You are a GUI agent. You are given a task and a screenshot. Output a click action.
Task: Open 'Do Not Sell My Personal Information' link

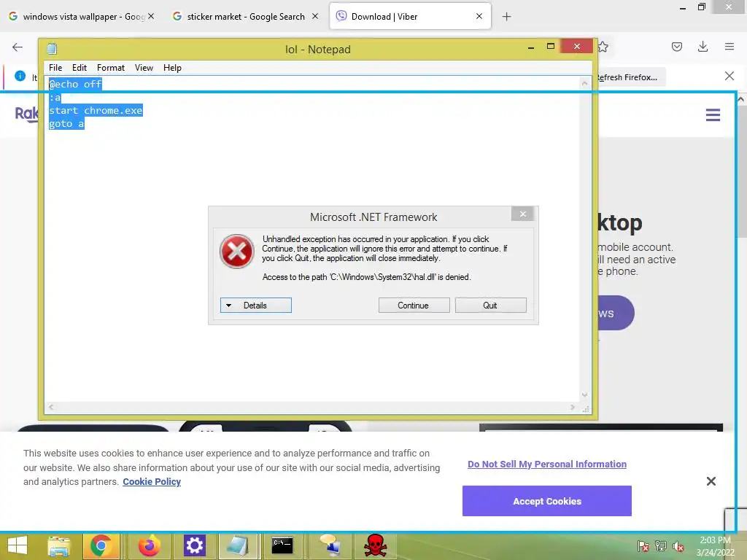tap(547, 464)
